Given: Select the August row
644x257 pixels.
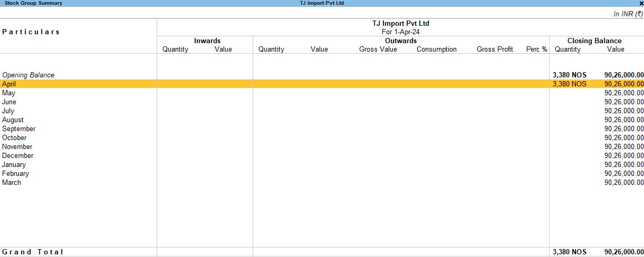Looking at the screenshot, I should pos(322,120).
